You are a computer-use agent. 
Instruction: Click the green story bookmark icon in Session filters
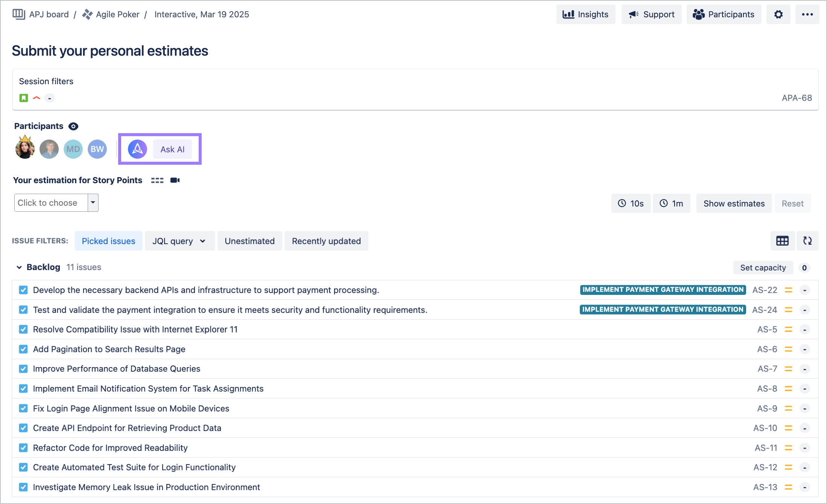24,98
